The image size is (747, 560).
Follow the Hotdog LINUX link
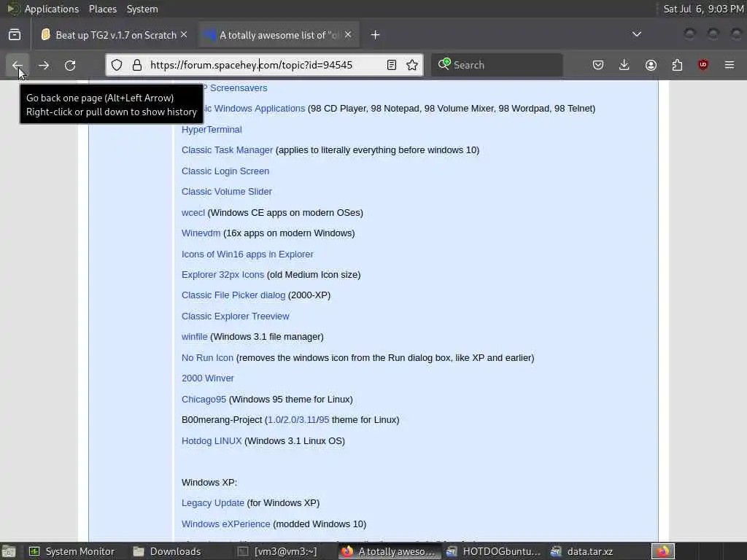click(212, 441)
